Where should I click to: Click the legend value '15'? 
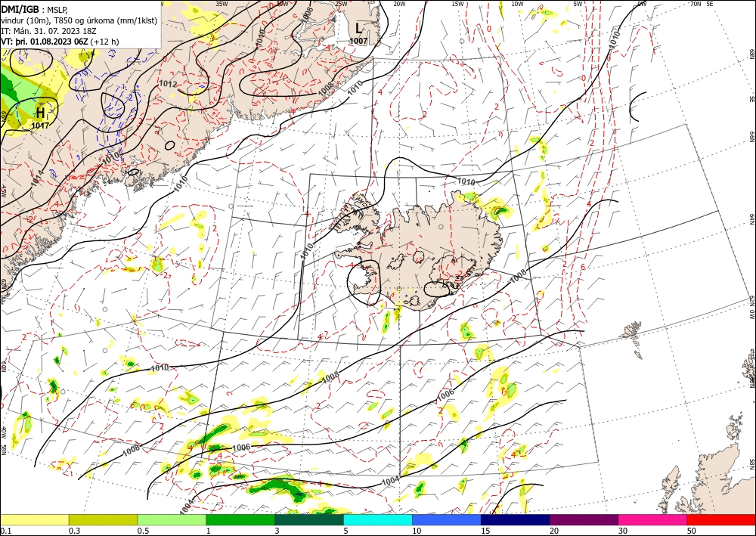(485, 531)
